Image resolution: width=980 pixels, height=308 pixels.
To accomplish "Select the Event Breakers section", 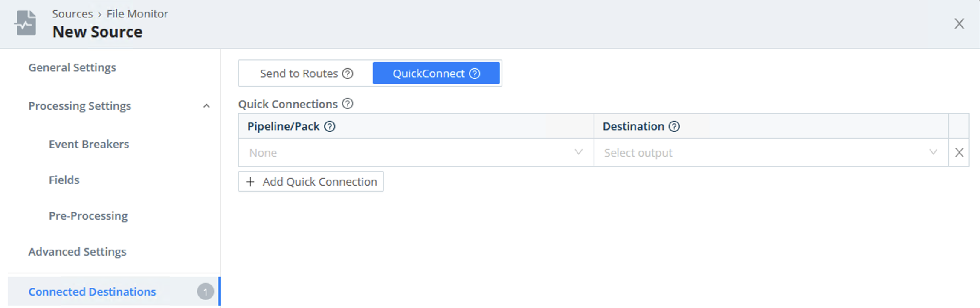I will pyautogui.click(x=89, y=145).
